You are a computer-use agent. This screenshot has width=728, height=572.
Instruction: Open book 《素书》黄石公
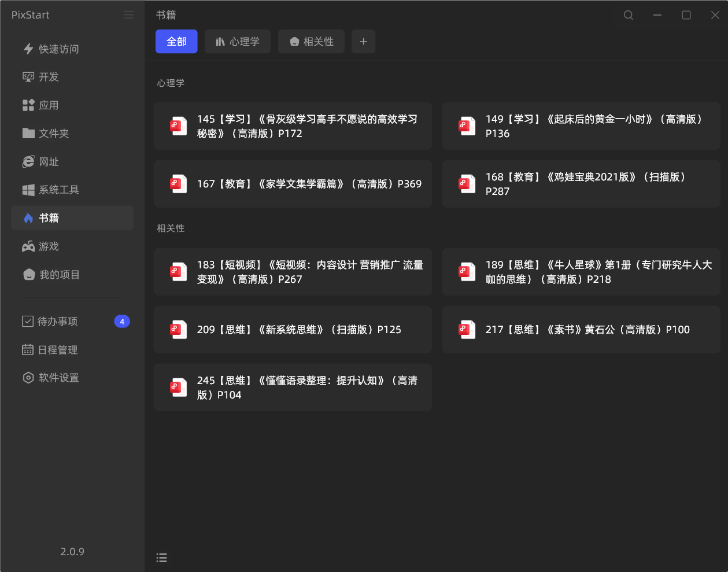click(581, 330)
